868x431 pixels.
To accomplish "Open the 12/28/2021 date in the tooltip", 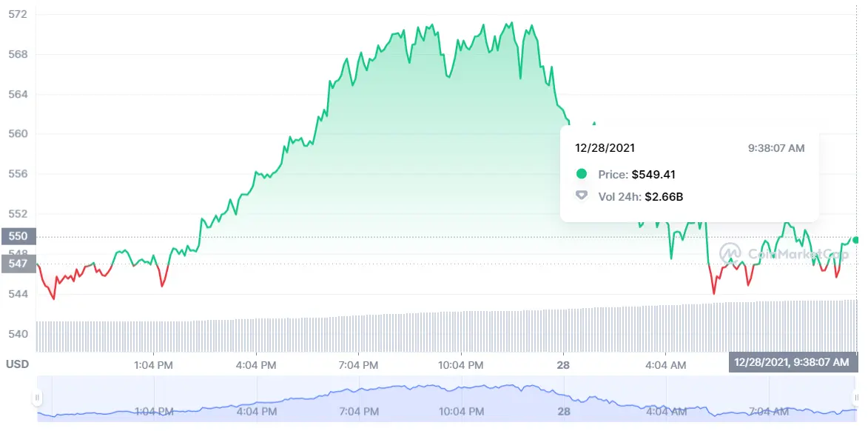I will (605, 148).
